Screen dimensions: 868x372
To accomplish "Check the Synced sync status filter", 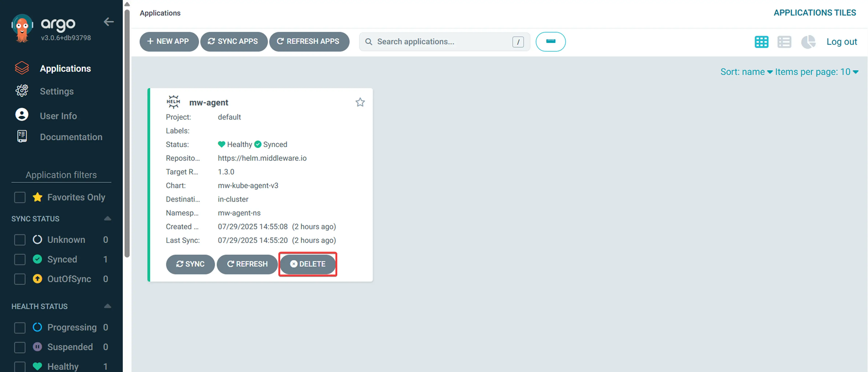I will point(20,259).
